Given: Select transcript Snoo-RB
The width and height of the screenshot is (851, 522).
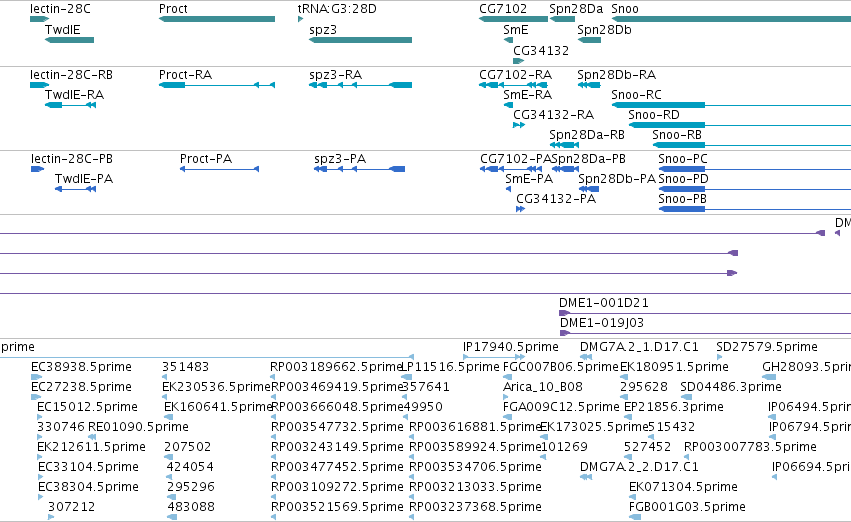Looking at the screenshot, I should coord(677,135).
